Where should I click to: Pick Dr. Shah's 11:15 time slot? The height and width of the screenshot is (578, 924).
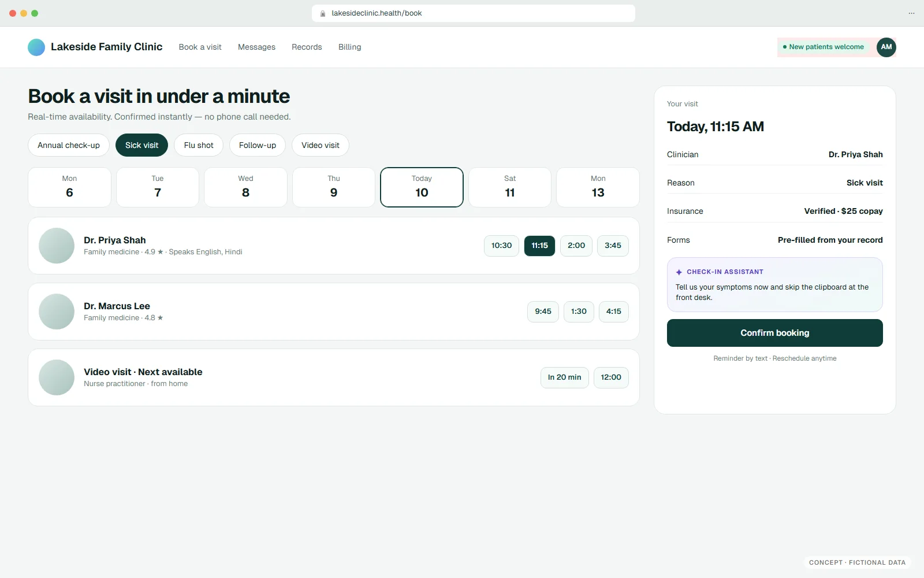click(x=540, y=246)
